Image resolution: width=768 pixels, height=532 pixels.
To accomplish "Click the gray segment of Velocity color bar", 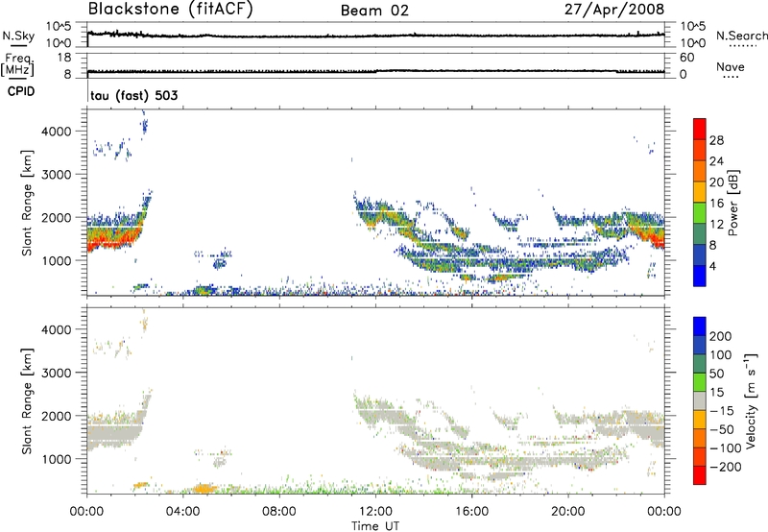I will pos(700,400).
